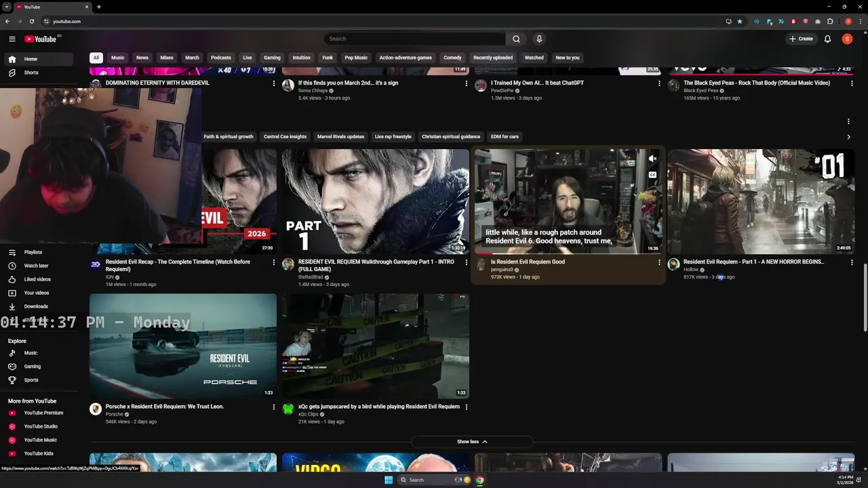Screen dimensions: 868x488
Task: Unmute the penguinz0 video preview
Action: click(x=652, y=159)
